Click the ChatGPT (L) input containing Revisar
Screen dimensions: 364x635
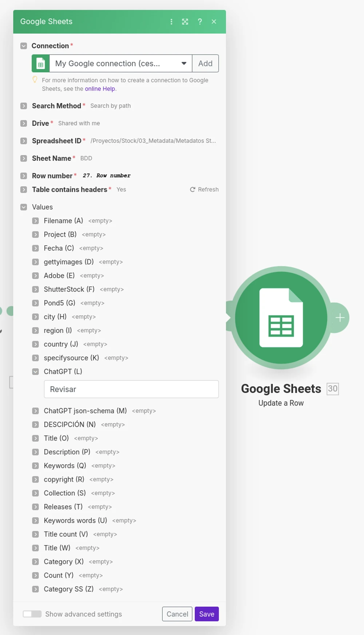tap(131, 389)
